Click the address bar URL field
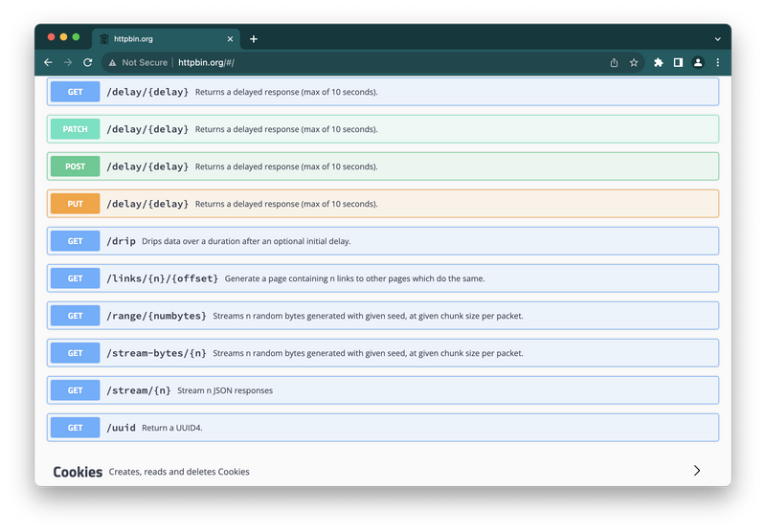 tap(383, 62)
